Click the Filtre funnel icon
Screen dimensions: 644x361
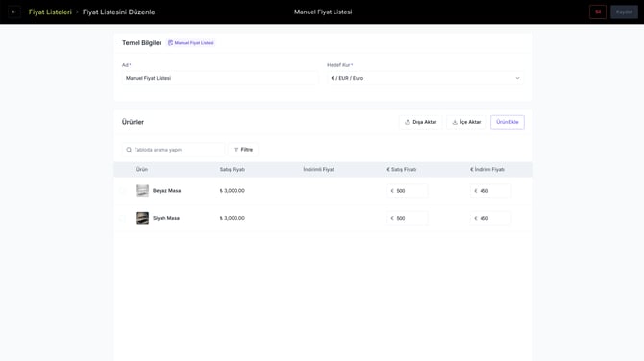click(236, 150)
